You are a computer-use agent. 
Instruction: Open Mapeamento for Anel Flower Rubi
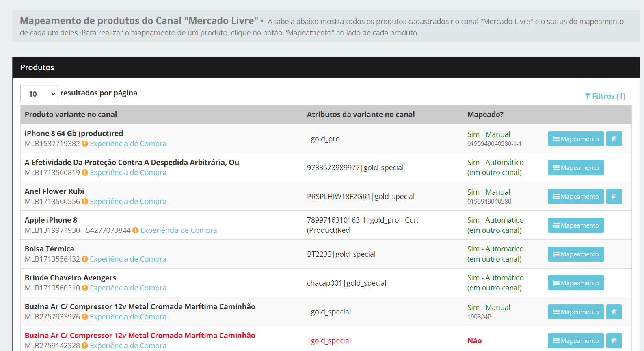click(x=576, y=197)
